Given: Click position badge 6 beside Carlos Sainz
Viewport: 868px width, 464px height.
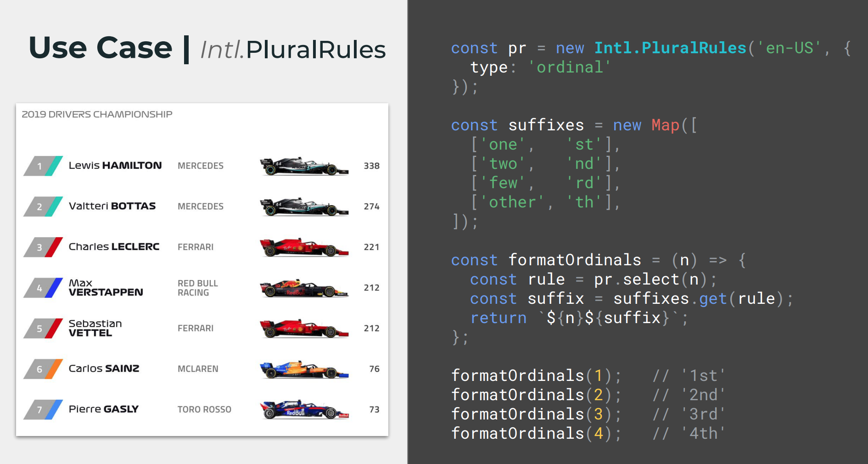Looking at the screenshot, I should point(43,369).
